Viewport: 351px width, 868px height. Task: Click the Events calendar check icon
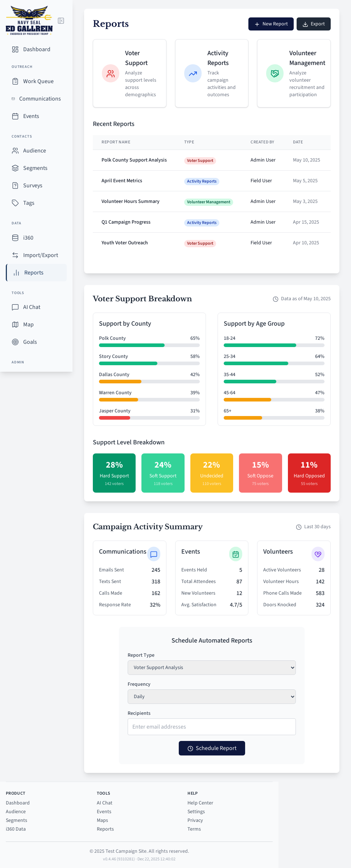(x=236, y=554)
